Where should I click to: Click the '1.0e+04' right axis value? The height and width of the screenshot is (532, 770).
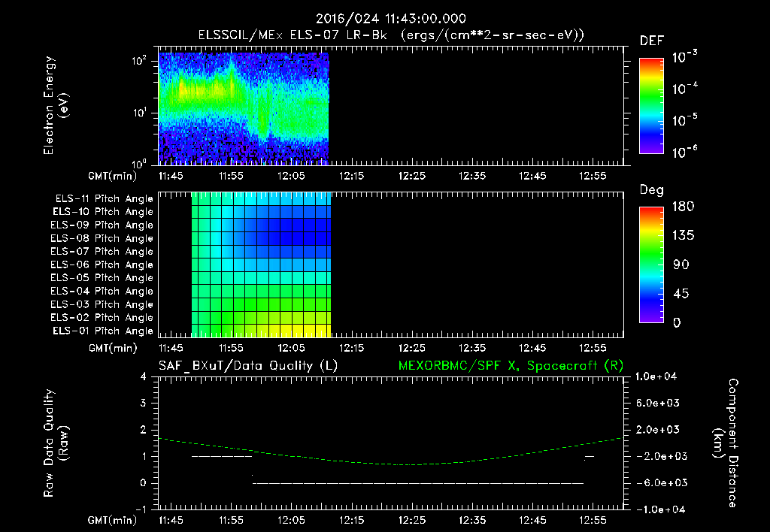point(656,376)
